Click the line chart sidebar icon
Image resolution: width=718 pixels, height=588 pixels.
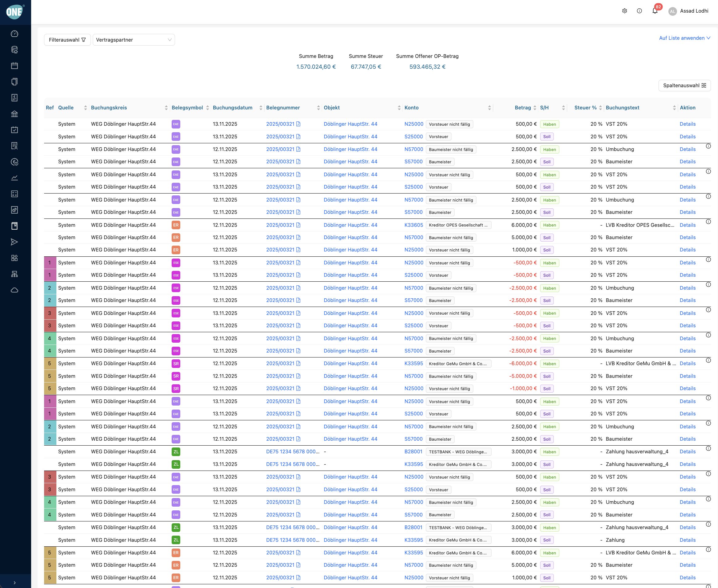14,178
